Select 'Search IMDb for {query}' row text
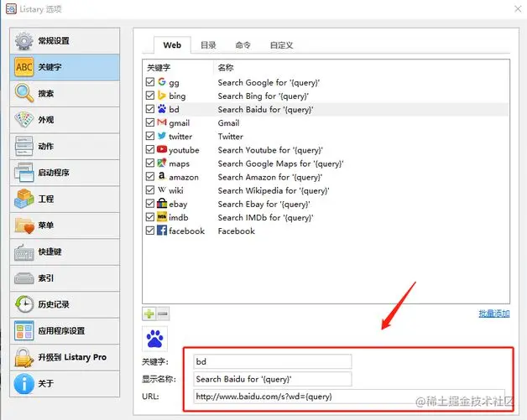 click(x=265, y=218)
